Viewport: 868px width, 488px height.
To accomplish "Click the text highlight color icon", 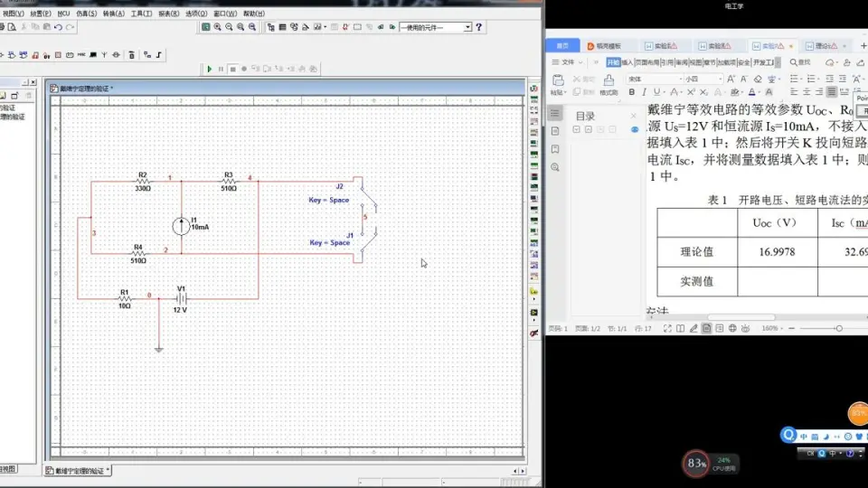I will point(734,92).
